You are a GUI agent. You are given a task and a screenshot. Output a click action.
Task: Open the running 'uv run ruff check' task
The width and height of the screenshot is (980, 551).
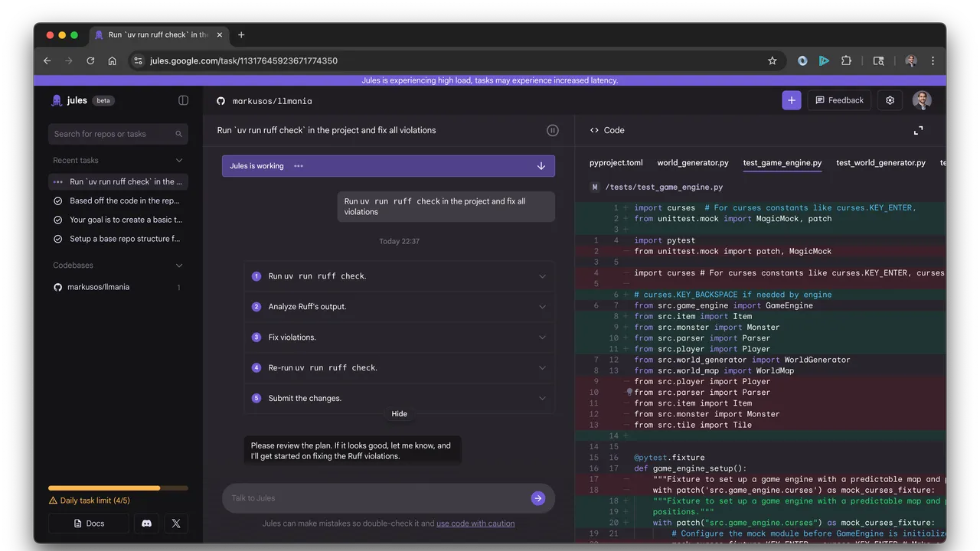tap(118, 181)
